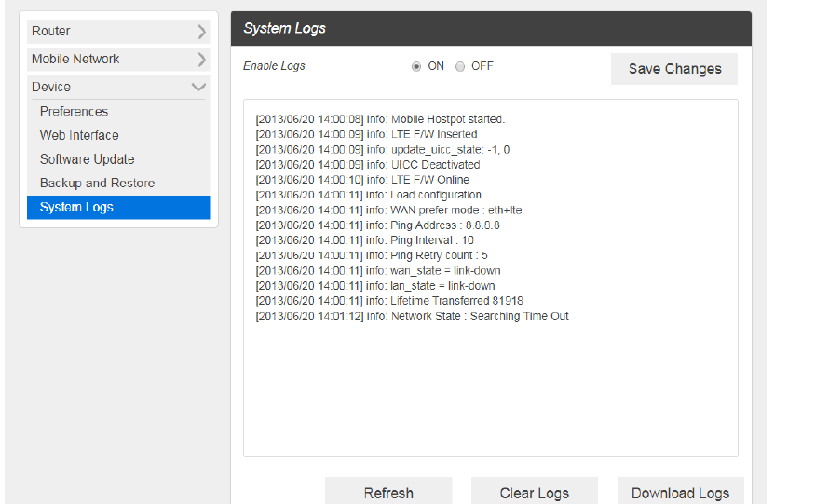
Task: Select the highlighted System Logs item
Action: coord(118,208)
